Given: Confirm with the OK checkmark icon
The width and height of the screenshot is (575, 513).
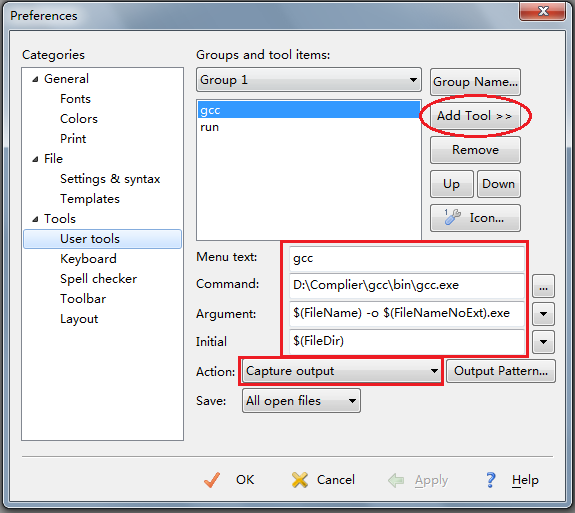Looking at the screenshot, I should pos(212,480).
